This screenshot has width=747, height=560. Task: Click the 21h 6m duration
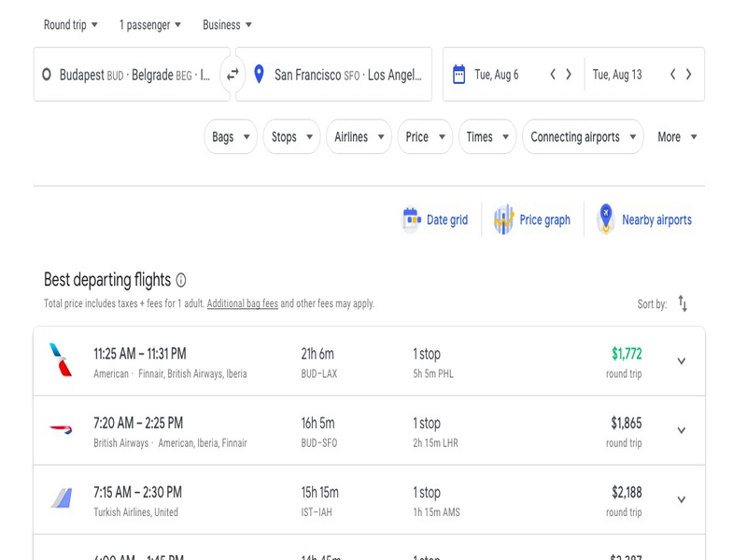[317, 354]
